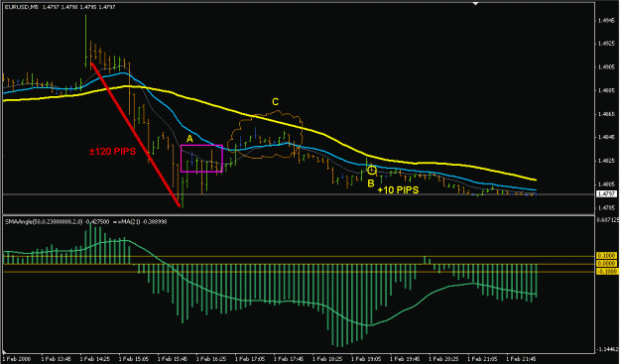Click the 1 Feb 14:25 time label
This screenshot has height=364, width=620.
[94, 359]
